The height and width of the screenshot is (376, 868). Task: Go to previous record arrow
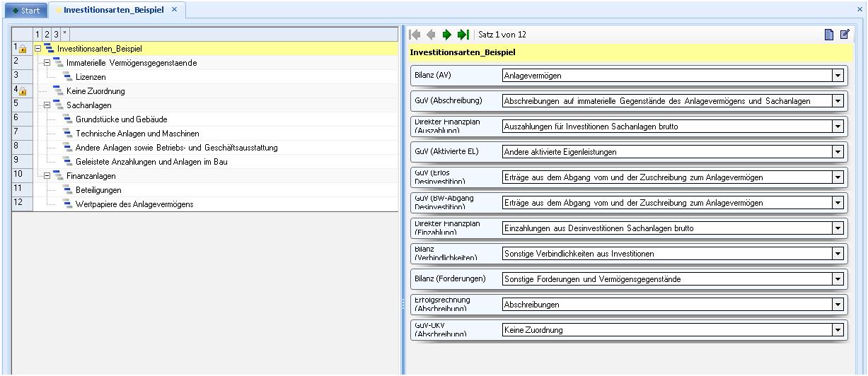(x=431, y=35)
